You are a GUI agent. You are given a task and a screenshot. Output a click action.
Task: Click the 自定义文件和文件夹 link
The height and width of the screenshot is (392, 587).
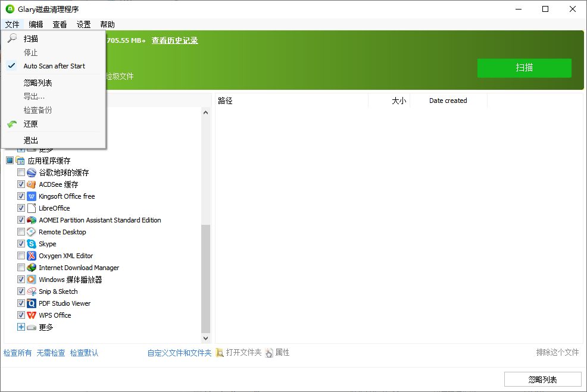tap(179, 352)
